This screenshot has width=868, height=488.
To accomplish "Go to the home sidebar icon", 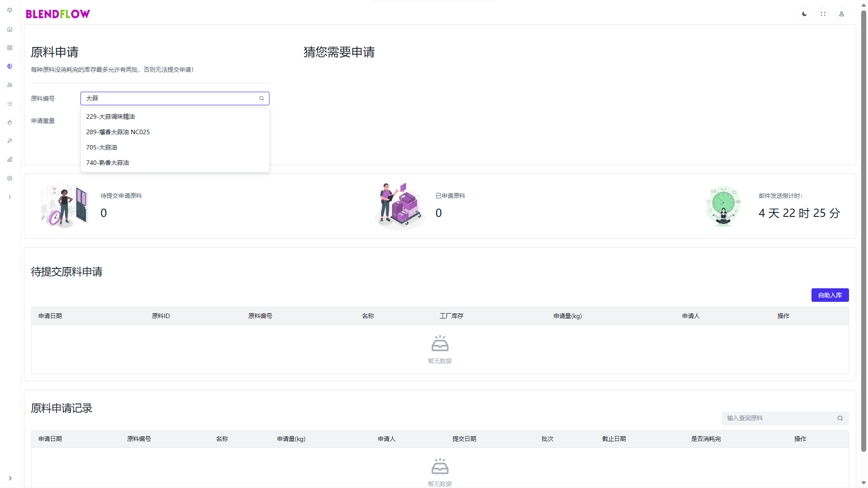I will click(x=9, y=29).
